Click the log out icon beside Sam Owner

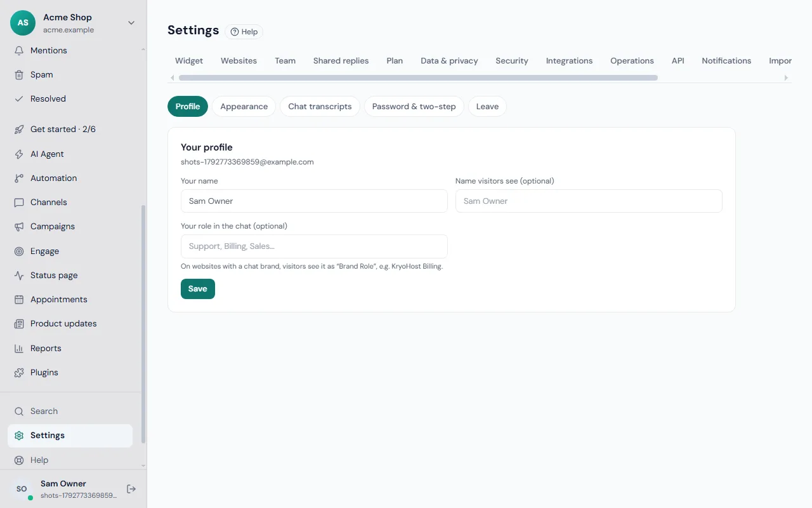pyautogui.click(x=131, y=488)
